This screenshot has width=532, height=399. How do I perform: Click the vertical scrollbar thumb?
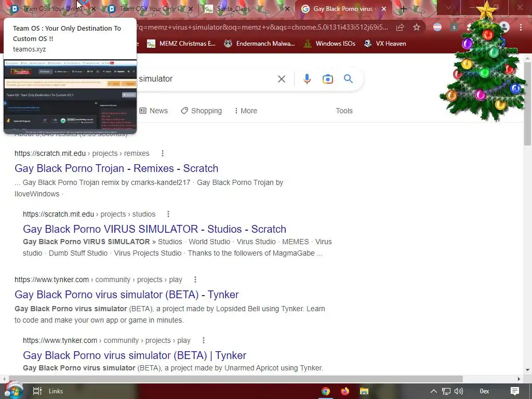(x=528, y=103)
